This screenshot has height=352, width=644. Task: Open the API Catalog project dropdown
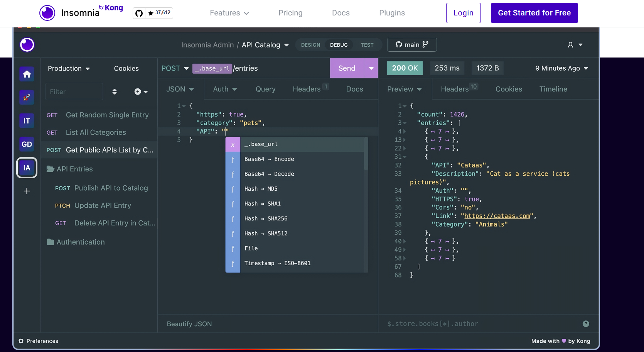point(265,45)
